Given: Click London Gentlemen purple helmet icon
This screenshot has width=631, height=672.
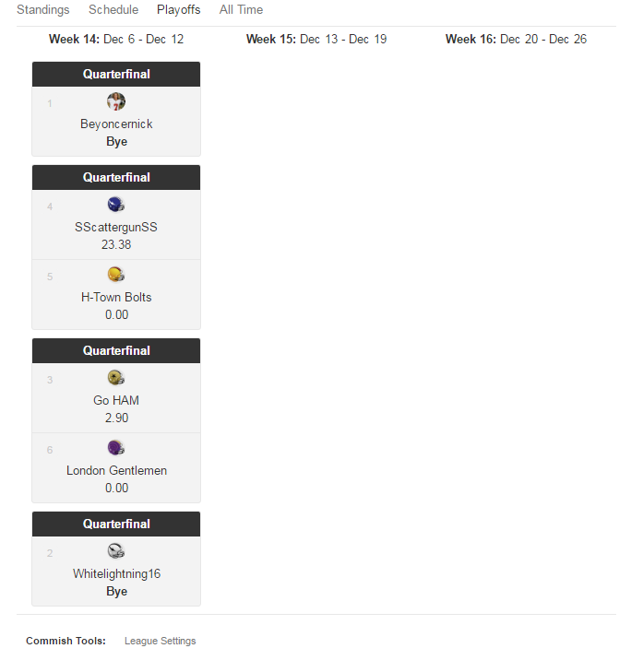Looking at the screenshot, I should pyautogui.click(x=116, y=448).
